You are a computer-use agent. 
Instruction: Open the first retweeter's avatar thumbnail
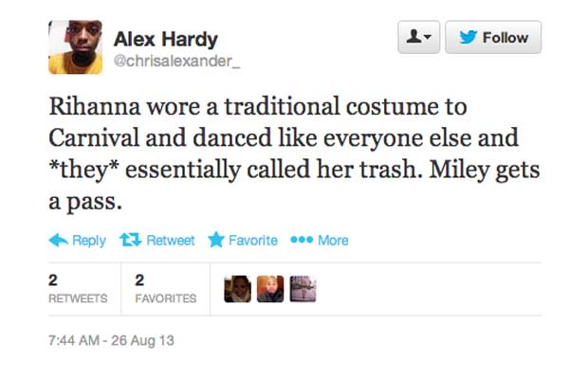[x=238, y=289]
